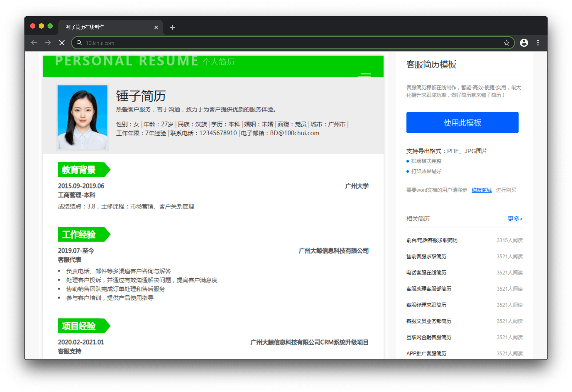Click the CRM系统升级项目 project name

click(345, 342)
